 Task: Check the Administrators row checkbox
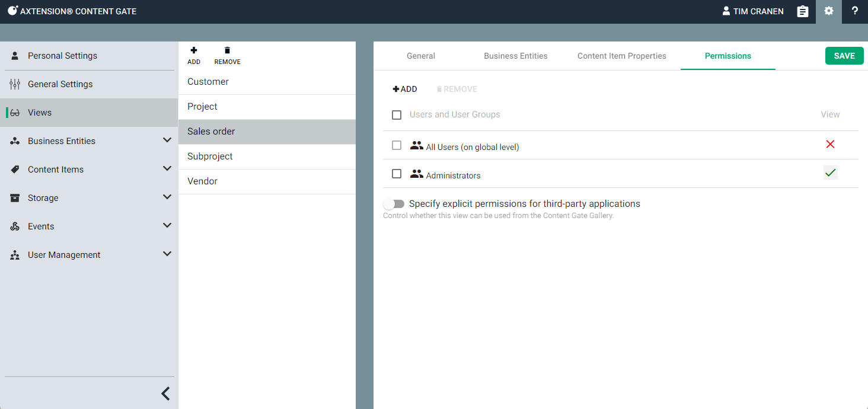397,174
